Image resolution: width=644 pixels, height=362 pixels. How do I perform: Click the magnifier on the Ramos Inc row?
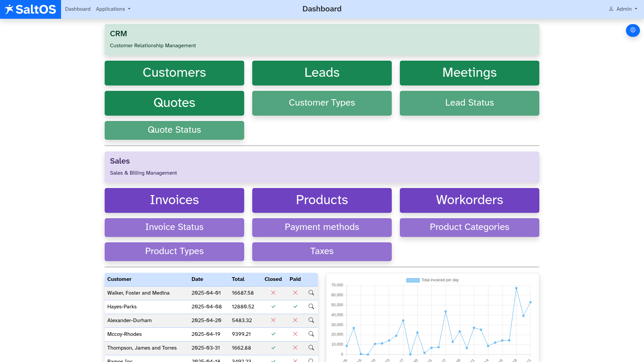[x=311, y=360]
